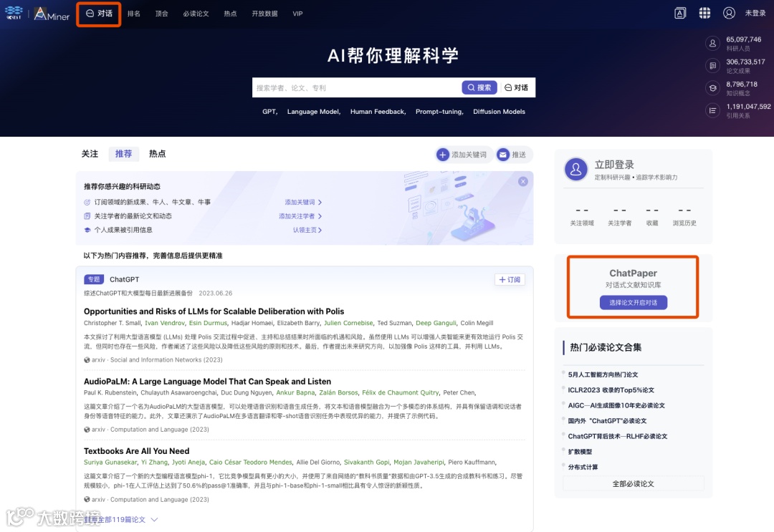This screenshot has height=532, width=774.
Task: Click the blue 搜索 search button
Action: tap(479, 88)
